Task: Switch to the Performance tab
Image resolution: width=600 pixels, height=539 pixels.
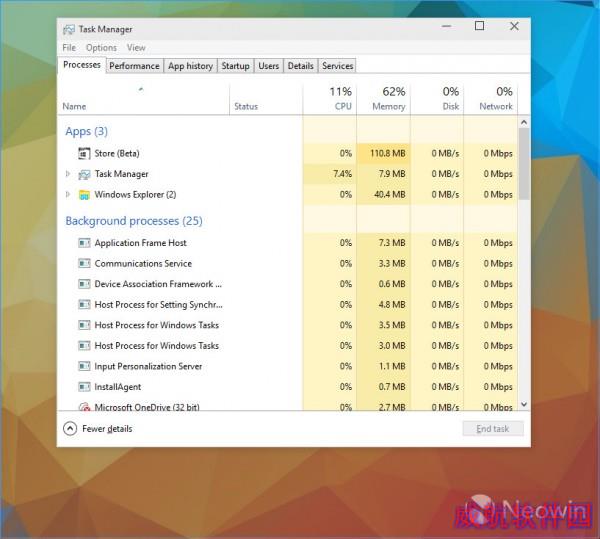Action: pyautogui.click(x=134, y=66)
